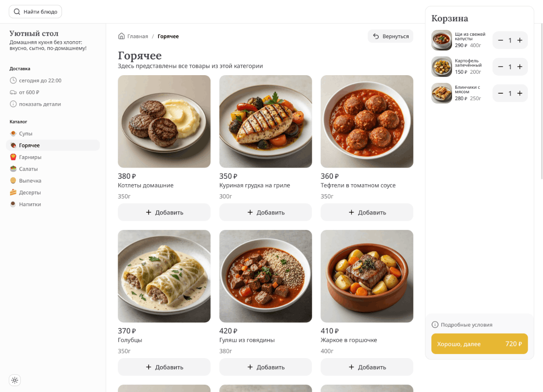
Task: Open Десерты category
Action: point(30,192)
